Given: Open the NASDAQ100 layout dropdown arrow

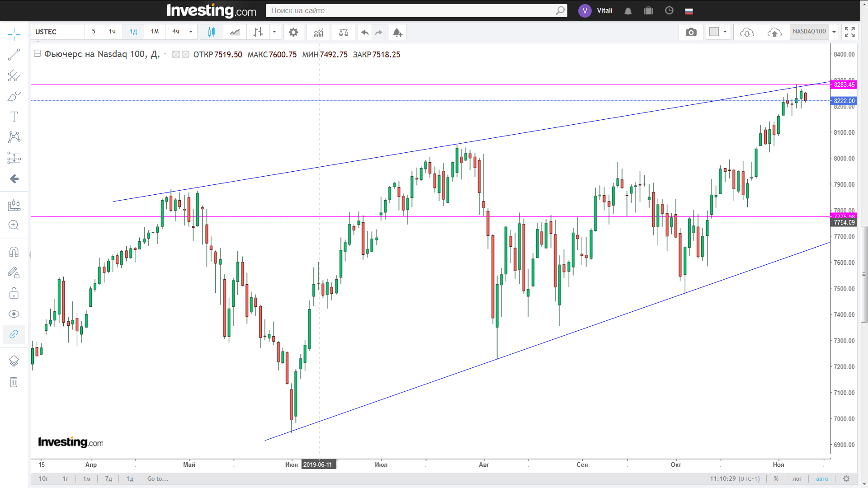Looking at the screenshot, I should point(834,32).
